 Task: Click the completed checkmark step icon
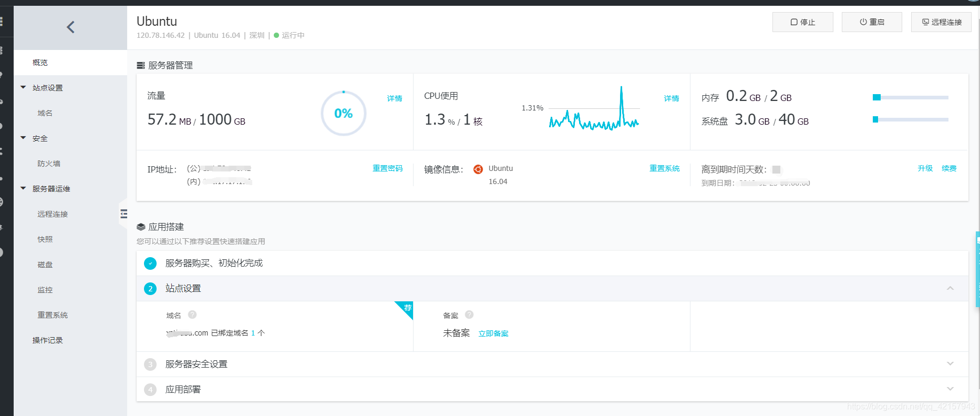click(150, 263)
